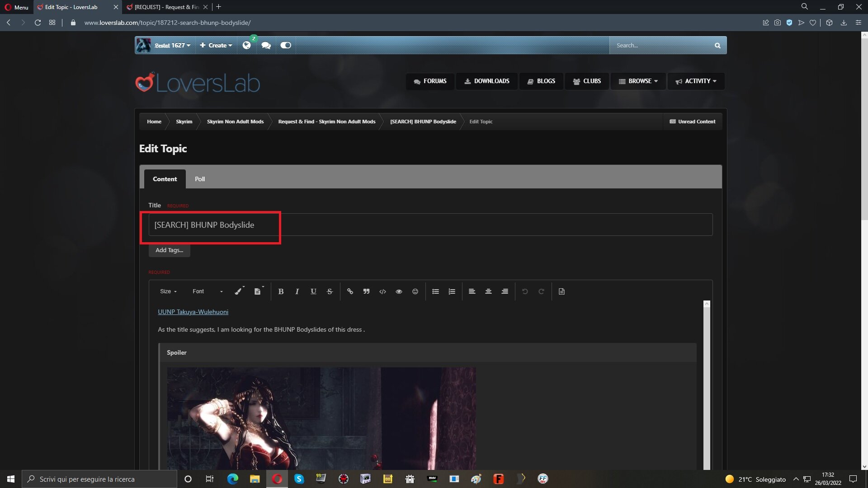The height and width of the screenshot is (488, 868).
Task: Open the Forums section
Action: coord(429,81)
